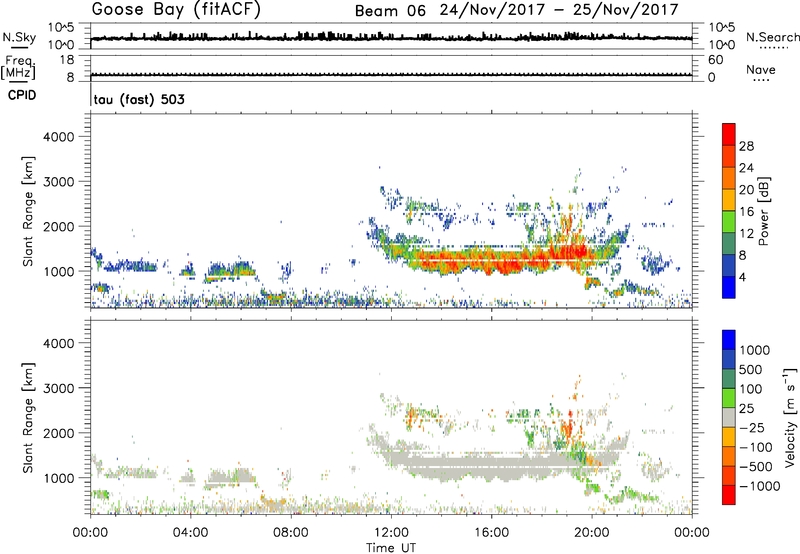The width and height of the screenshot is (800, 554).
Task: Click the Slant Range label of velocity panel
Action: tap(28, 417)
